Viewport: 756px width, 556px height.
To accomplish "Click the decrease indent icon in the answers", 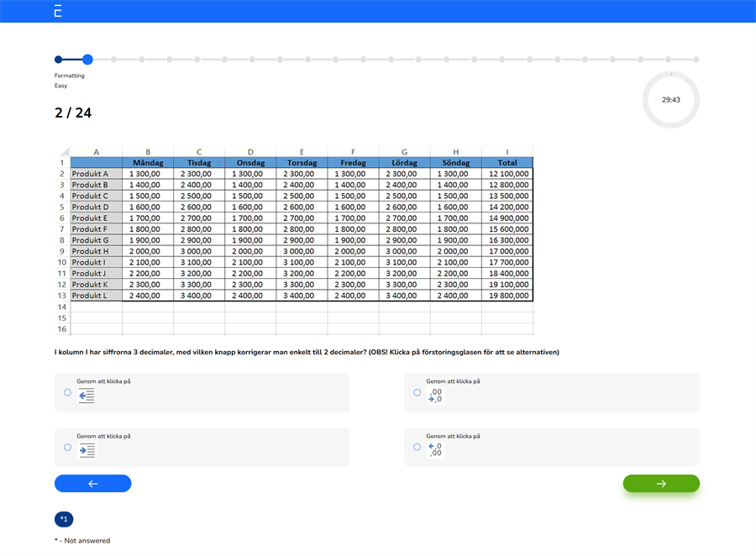I will [x=87, y=396].
